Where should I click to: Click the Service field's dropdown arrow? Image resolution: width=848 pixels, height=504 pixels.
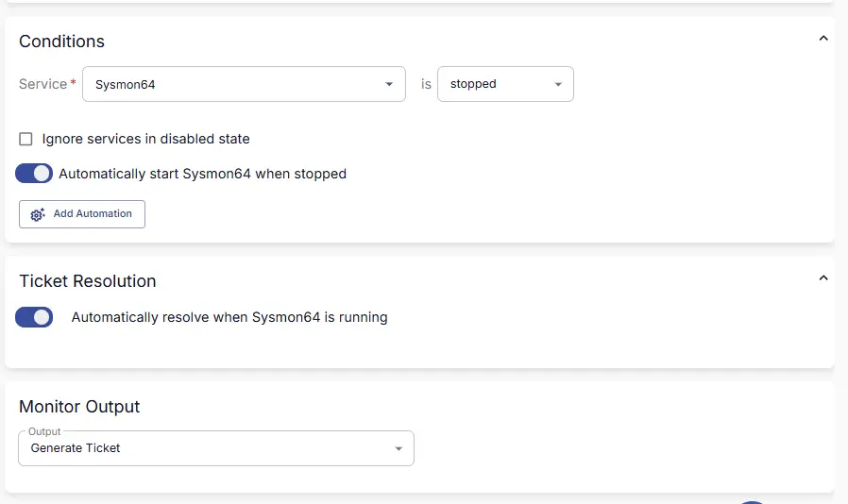point(389,85)
